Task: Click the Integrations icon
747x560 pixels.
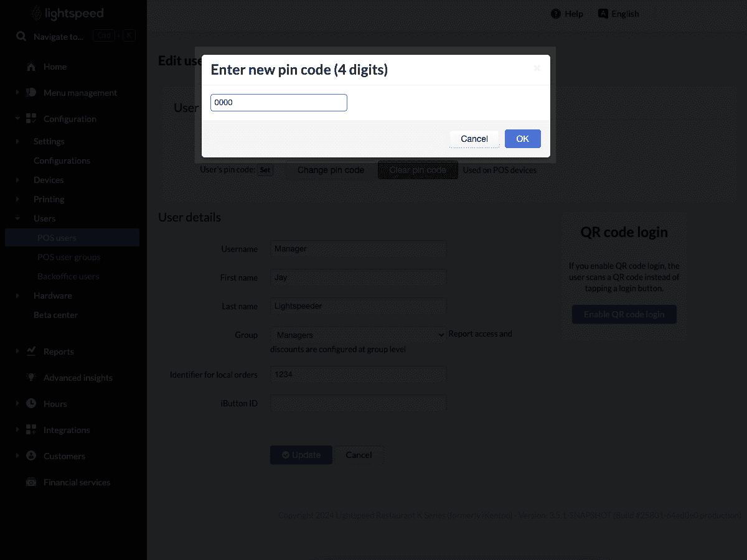Action: [31, 430]
